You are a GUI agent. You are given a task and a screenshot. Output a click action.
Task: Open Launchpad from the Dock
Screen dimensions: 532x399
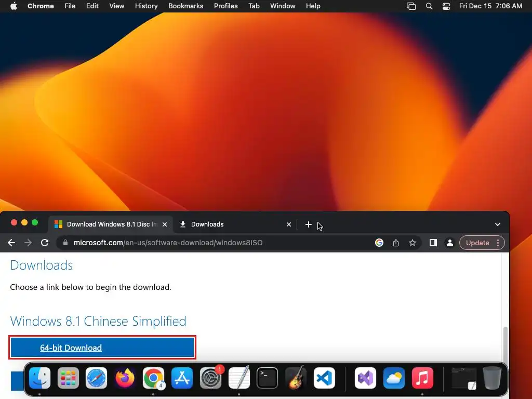pos(68,378)
